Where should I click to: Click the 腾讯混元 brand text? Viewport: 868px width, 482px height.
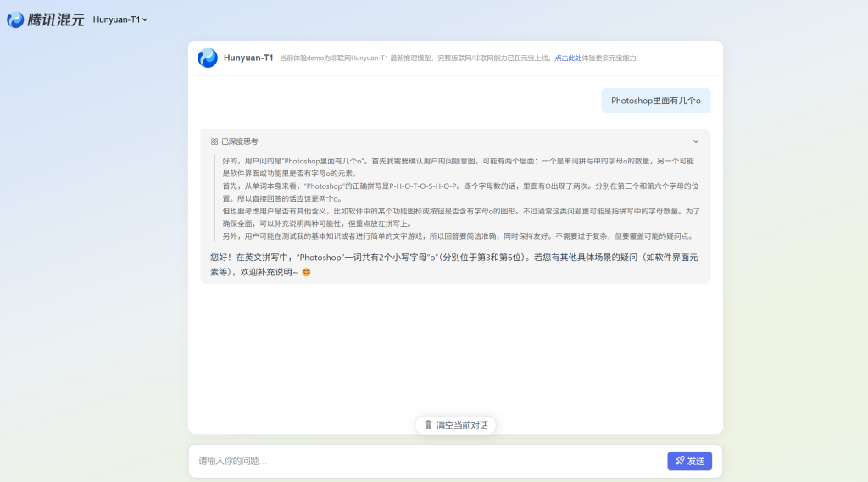click(55, 19)
